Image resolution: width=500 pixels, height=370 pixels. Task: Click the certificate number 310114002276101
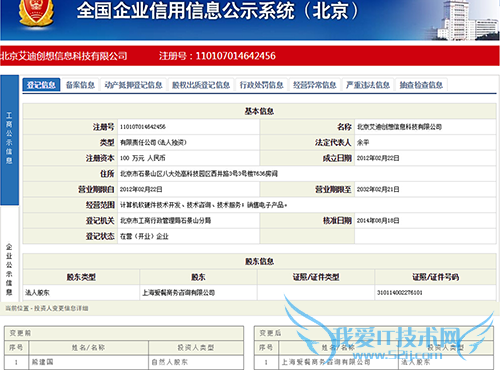tap(399, 293)
